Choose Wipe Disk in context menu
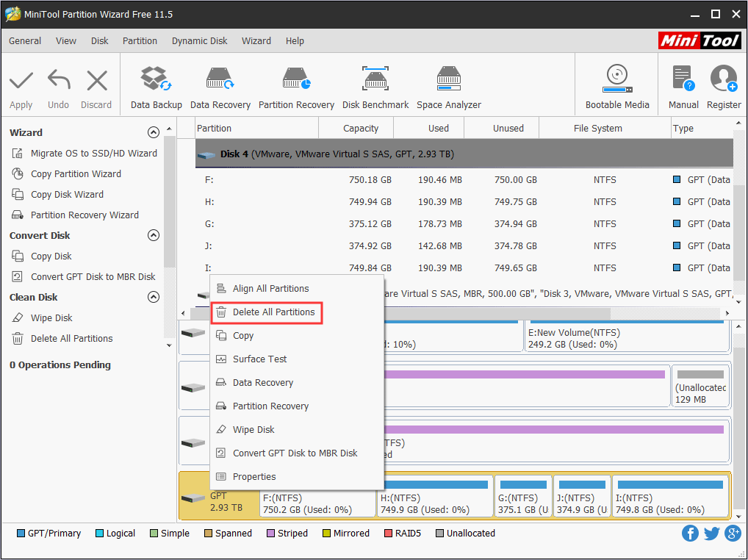 click(297, 430)
